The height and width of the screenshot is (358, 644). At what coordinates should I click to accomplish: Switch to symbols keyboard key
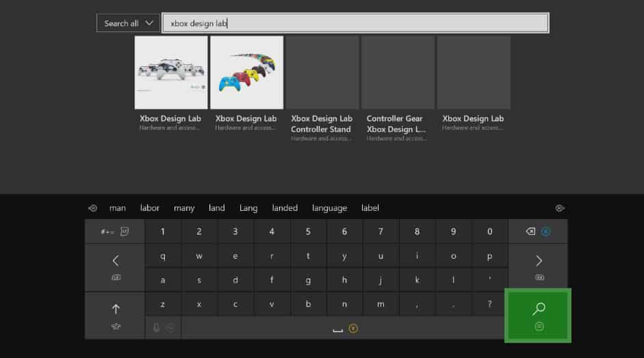tap(114, 231)
